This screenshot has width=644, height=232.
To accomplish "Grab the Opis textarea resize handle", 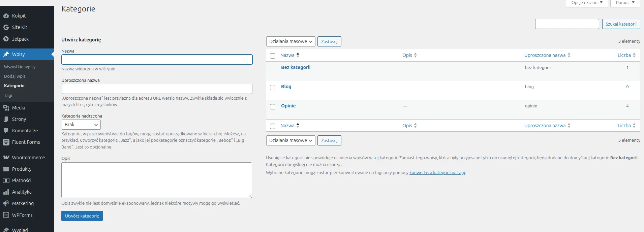I will click(250, 196).
